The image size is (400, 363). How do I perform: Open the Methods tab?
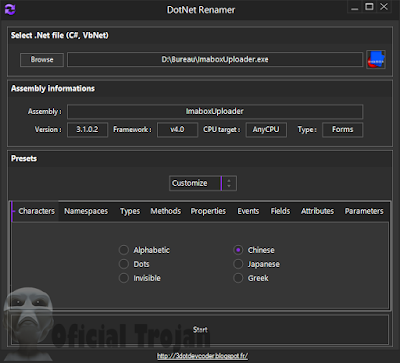pyautogui.click(x=166, y=211)
